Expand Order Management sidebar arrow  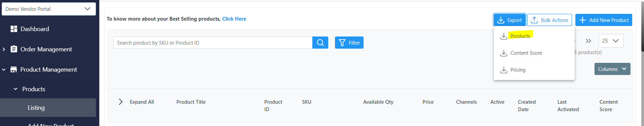(4, 49)
